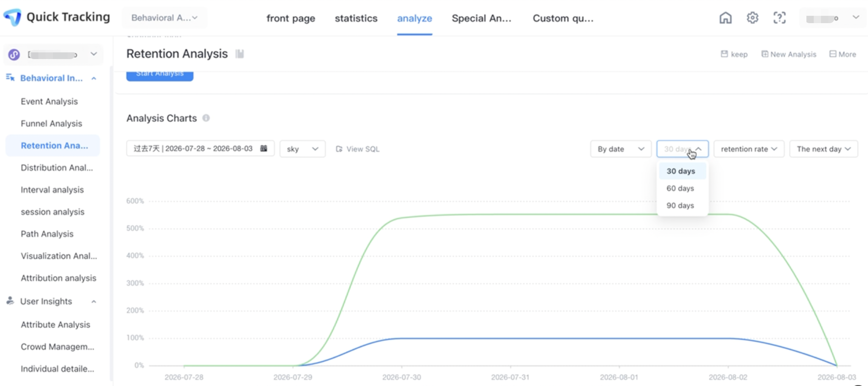Open Interval analysis in sidebar

coord(52,190)
